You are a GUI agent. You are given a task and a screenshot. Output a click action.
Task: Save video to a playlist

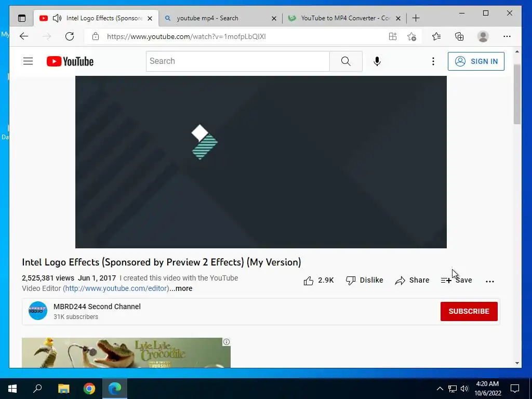[x=456, y=280]
